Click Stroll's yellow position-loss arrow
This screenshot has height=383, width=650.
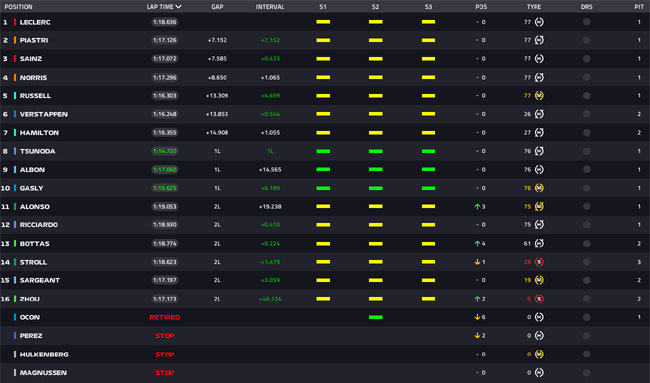477,262
